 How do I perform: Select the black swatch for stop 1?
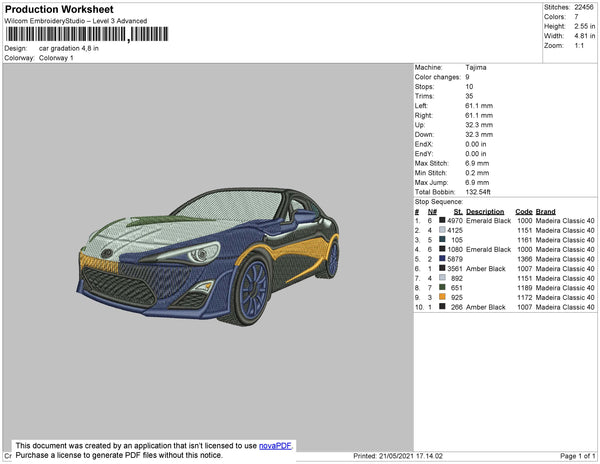443,221
